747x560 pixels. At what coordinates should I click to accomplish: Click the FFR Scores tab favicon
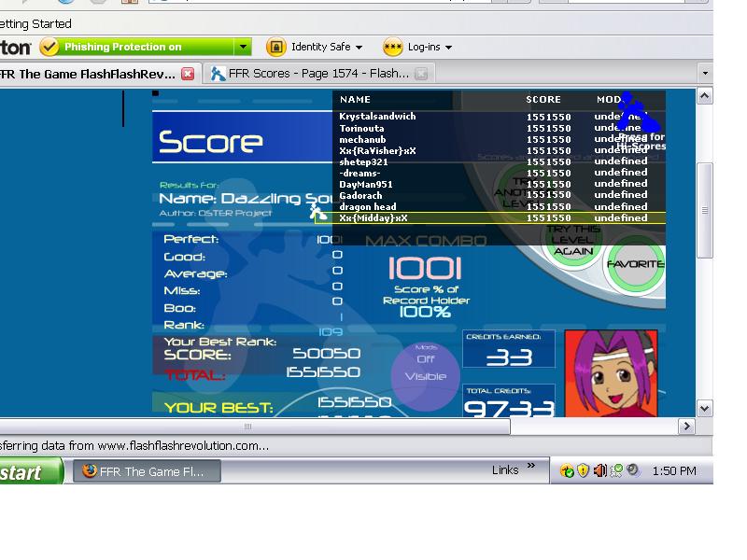pos(218,74)
